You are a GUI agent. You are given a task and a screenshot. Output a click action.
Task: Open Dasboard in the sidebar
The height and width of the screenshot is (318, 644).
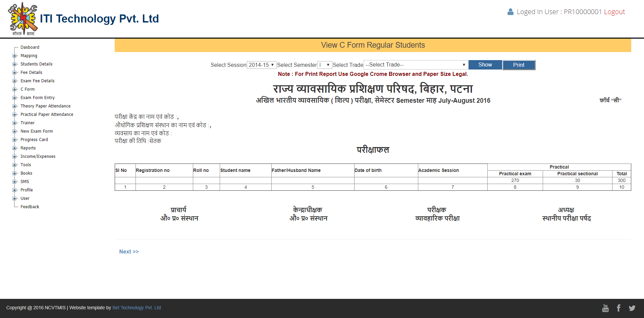(30, 47)
